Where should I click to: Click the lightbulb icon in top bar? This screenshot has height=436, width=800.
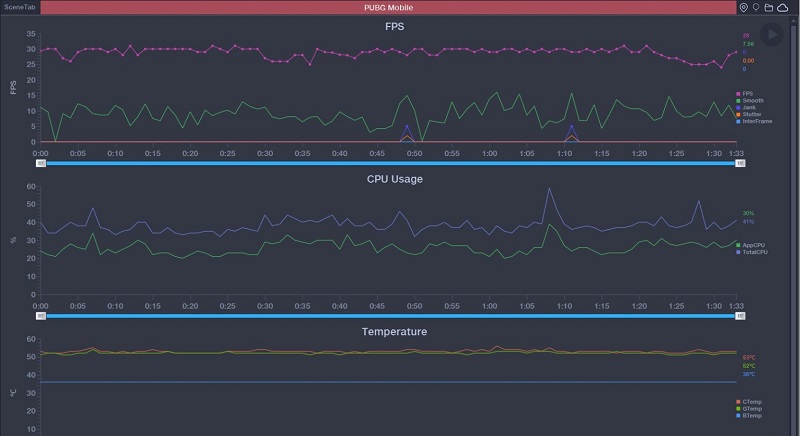click(756, 8)
